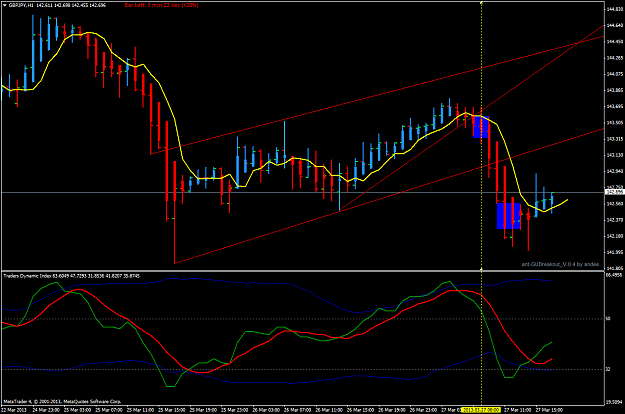Click the 142.560 price axis label
Viewport: 625px width, 414px height.
615,204
